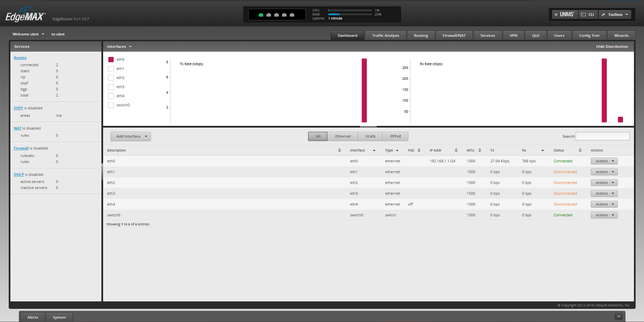Sort by IP Addr column arrows
The height and width of the screenshot is (322, 644).
click(456, 150)
